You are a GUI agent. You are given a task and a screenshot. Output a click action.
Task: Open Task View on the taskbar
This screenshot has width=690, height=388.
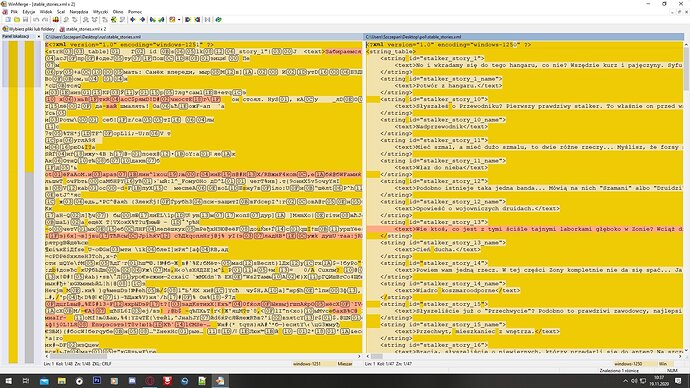pos(26,381)
